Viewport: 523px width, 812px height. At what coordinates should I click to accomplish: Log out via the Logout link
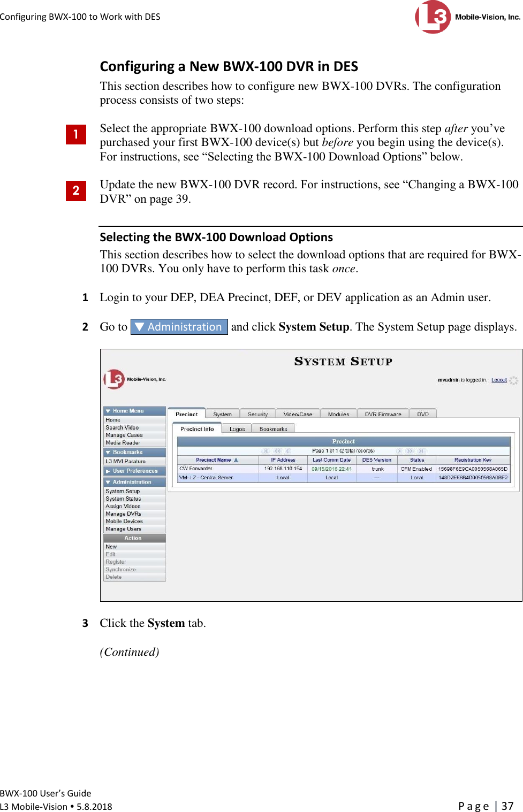[499, 380]
